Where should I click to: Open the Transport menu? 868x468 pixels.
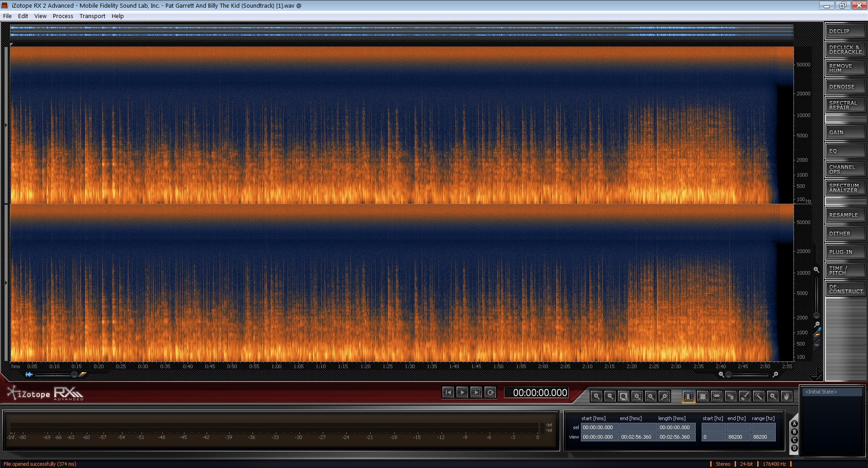click(92, 16)
